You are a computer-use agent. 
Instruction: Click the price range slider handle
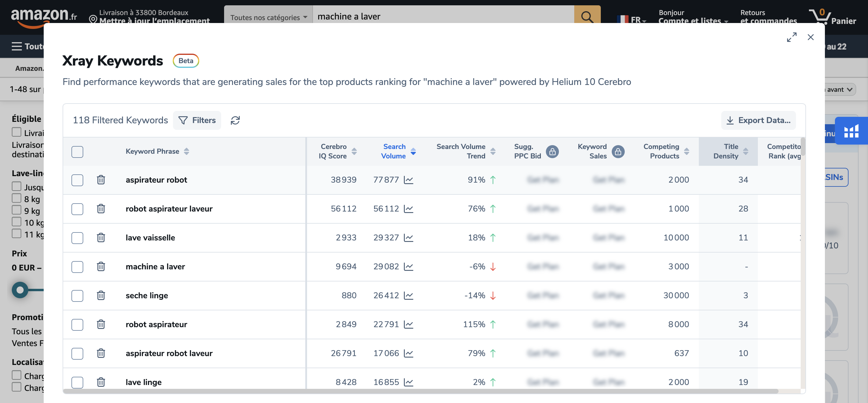click(x=20, y=290)
